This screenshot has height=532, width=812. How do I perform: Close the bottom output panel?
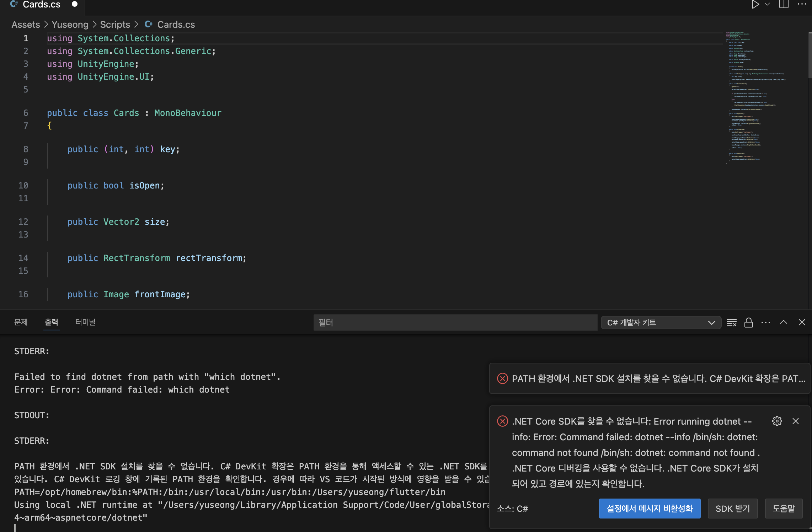[802, 322]
